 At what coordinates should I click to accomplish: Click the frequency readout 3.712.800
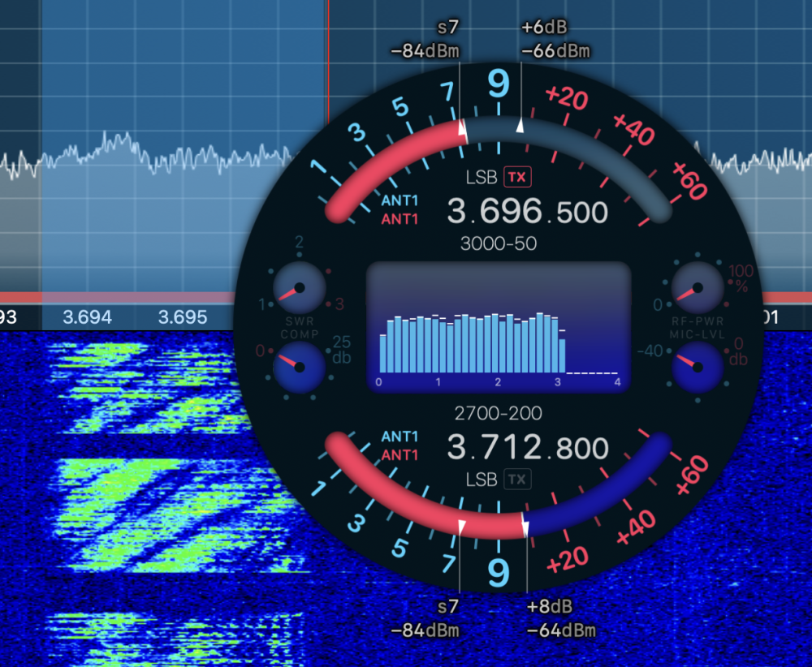click(x=527, y=447)
